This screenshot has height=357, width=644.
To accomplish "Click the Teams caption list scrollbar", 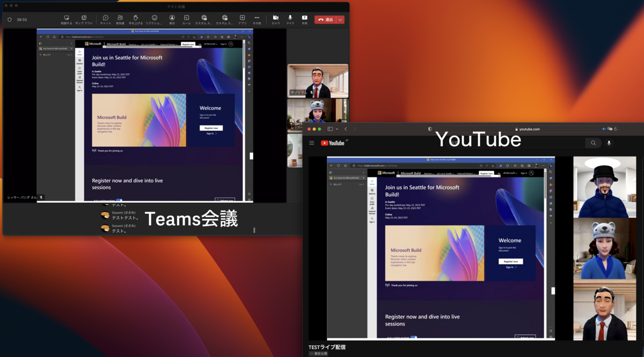I will tap(254, 230).
